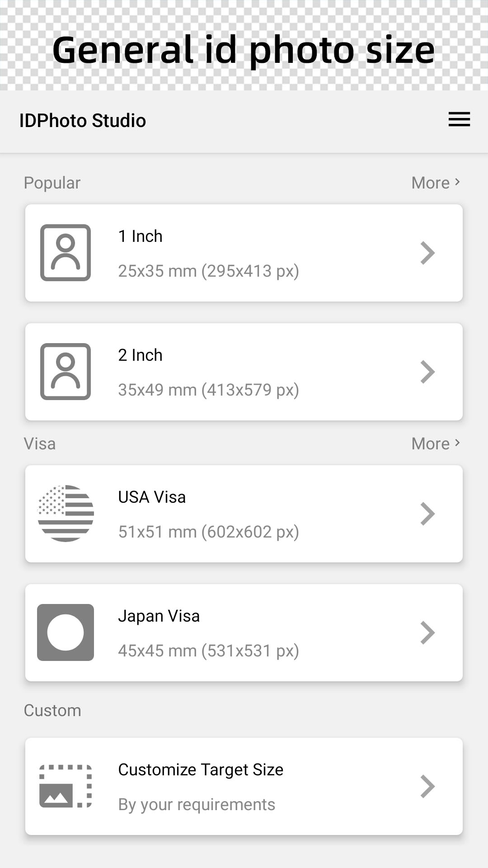This screenshot has height=868, width=488.
Task: Open More in the Visa section
Action: pyautogui.click(x=436, y=443)
